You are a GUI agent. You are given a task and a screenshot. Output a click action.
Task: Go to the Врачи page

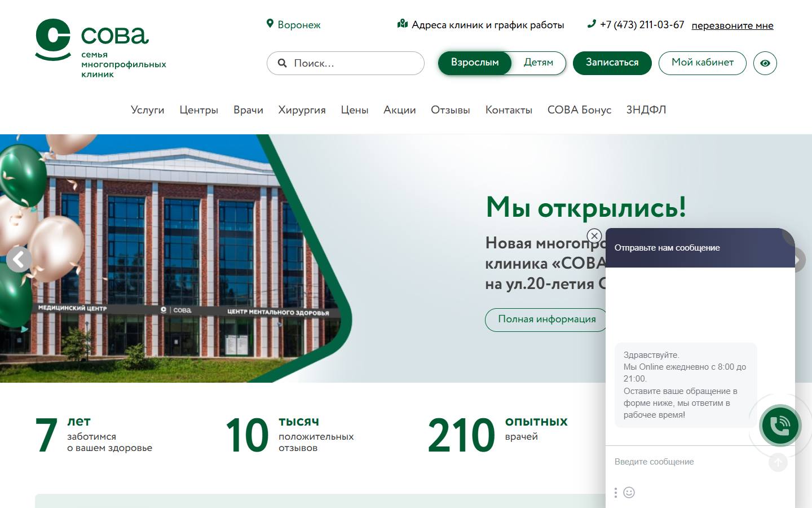coord(249,110)
